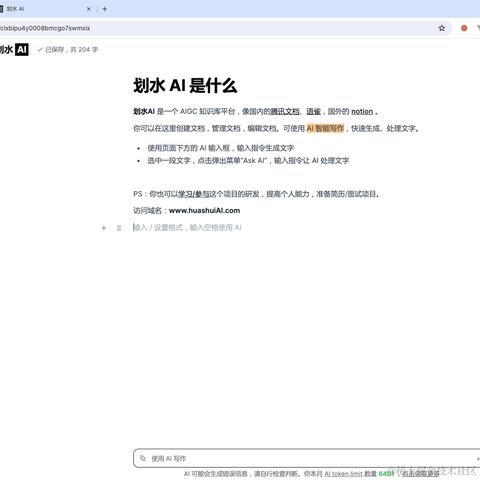Open the 学习/参与 link
This screenshot has width=480, height=480.
(194, 194)
